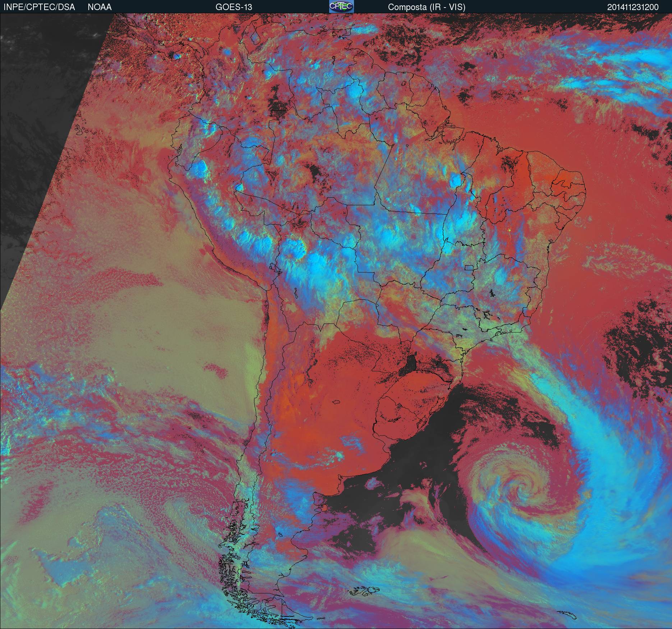Click the GOES-13 satellite label
This screenshot has height=629, width=672.
coord(234,7)
